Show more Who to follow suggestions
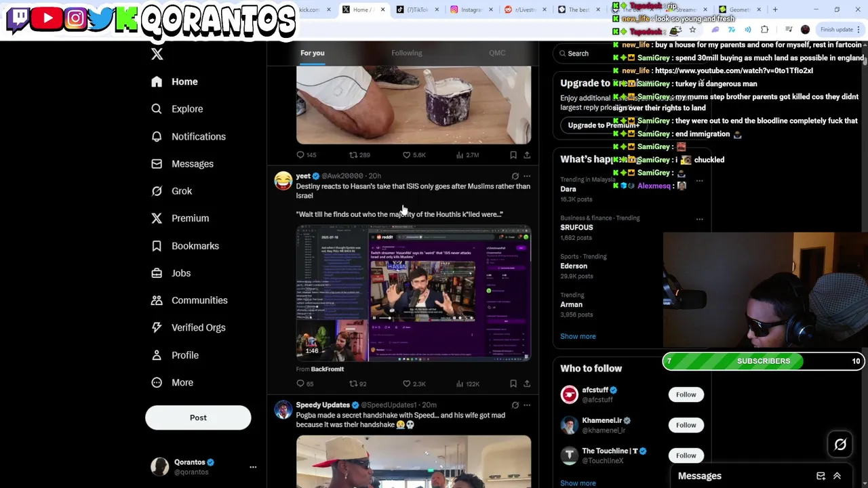 point(578,483)
